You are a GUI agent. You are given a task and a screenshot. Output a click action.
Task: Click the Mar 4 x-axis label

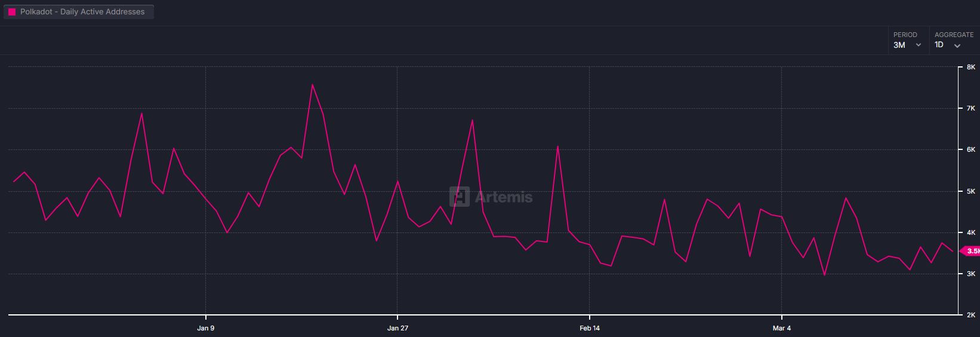pos(782,328)
